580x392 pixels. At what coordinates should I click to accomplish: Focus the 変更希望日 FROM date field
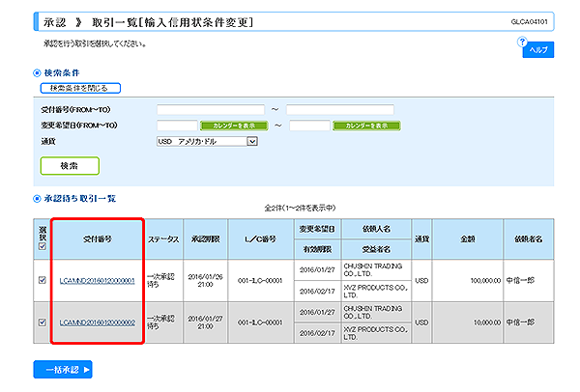point(176,126)
